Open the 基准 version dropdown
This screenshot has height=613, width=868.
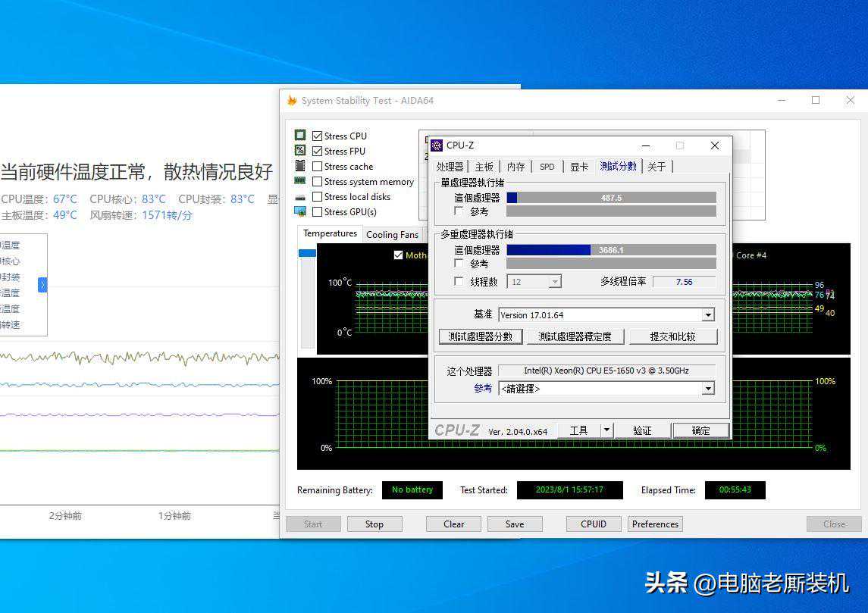(708, 315)
